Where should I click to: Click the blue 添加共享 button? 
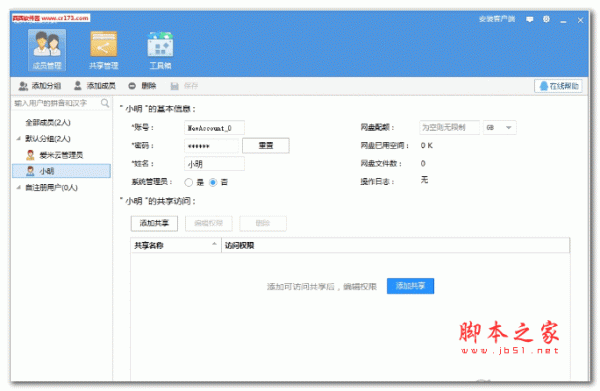point(410,286)
